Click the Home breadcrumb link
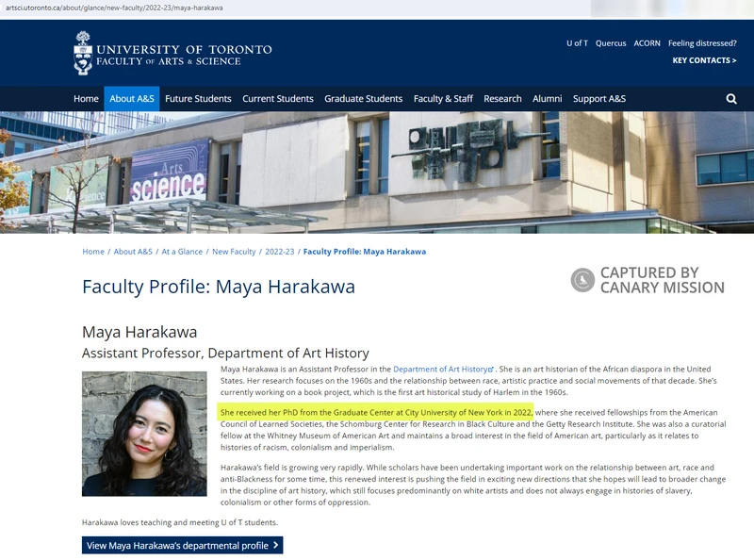This screenshot has width=754, height=560. [x=93, y=252]
